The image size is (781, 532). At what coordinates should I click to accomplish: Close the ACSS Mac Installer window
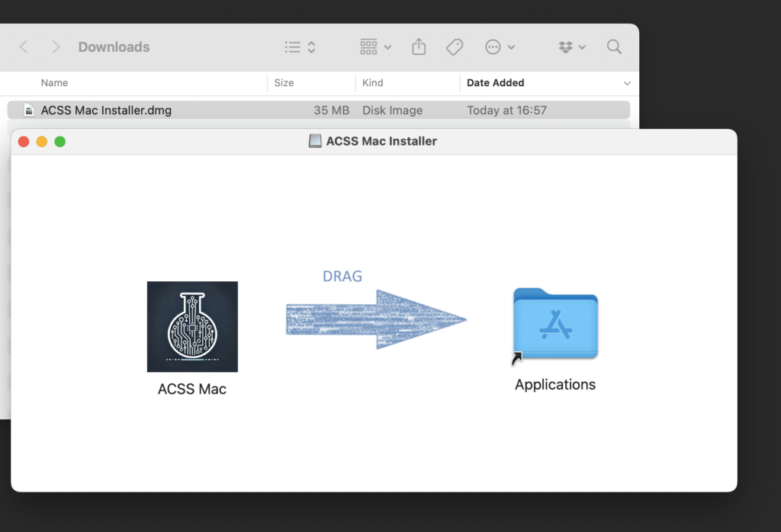pos(24,142)
